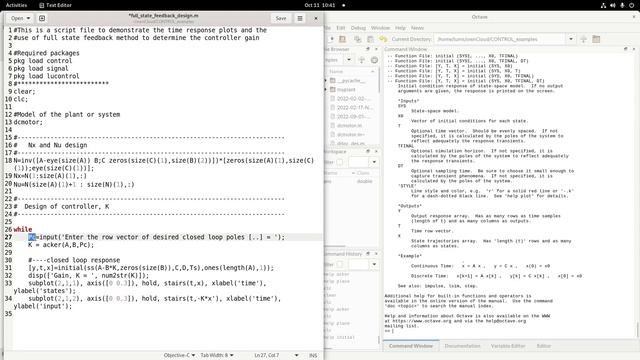Screen dimensions: 640x360
Task: Click the Name column header in File Browser
Action: pos(351,71)
